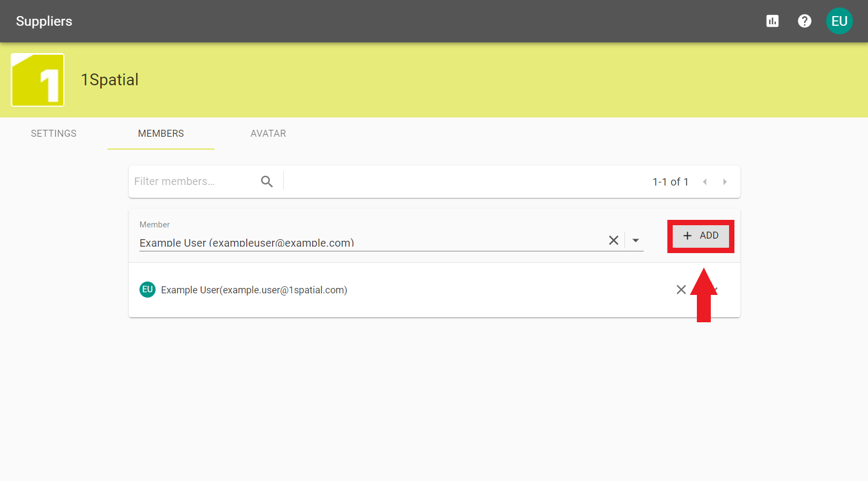
Task: Click the ADD member button
Action: tap(701, 236)
